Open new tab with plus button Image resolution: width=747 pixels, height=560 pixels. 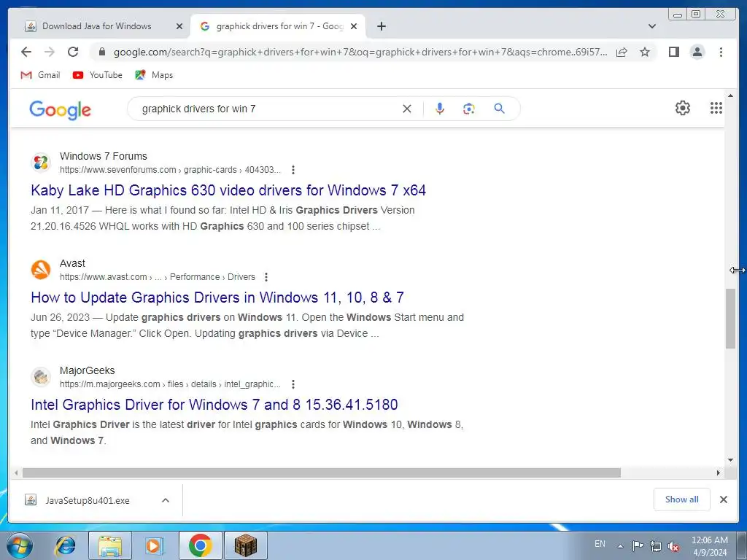382,26
